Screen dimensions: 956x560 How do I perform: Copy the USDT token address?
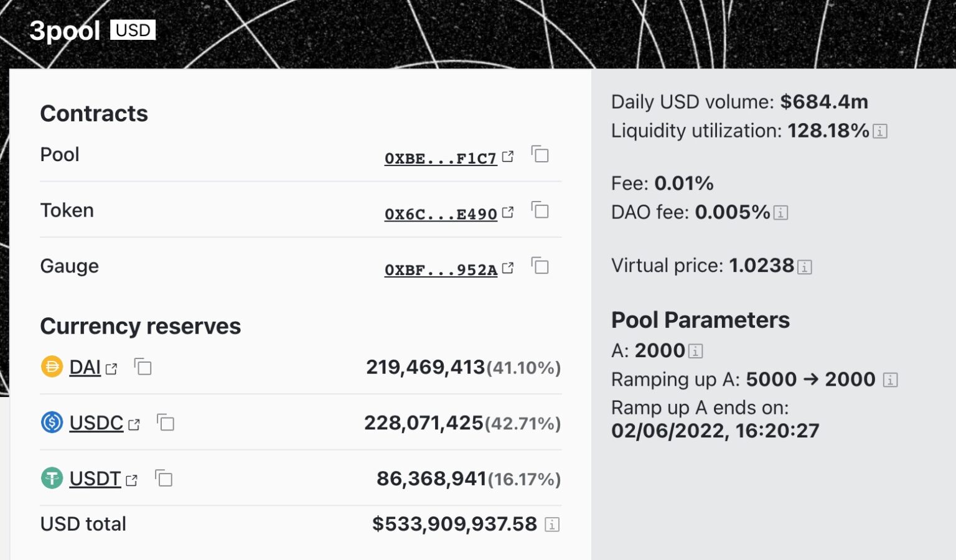164,479
